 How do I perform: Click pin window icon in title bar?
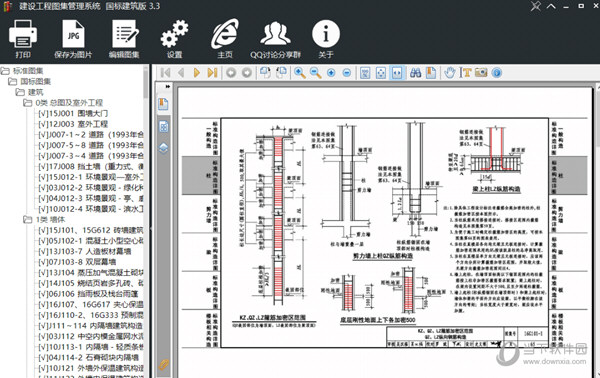point(536,6)
